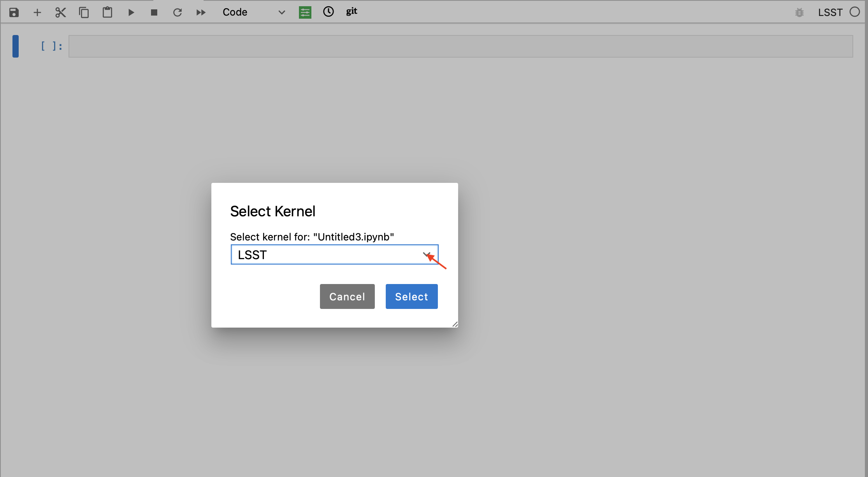Confirm kernel choice with Select button
The width and height of the screenshot is (868, 477).
[411, 296]
